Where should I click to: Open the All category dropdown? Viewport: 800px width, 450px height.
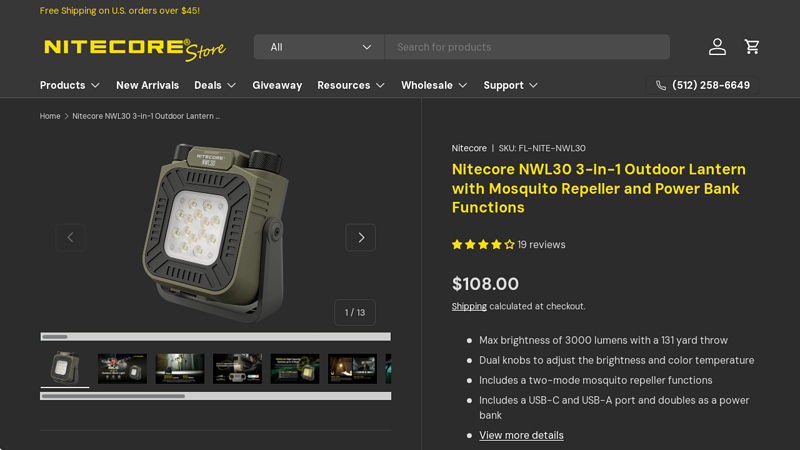point(319,47)
